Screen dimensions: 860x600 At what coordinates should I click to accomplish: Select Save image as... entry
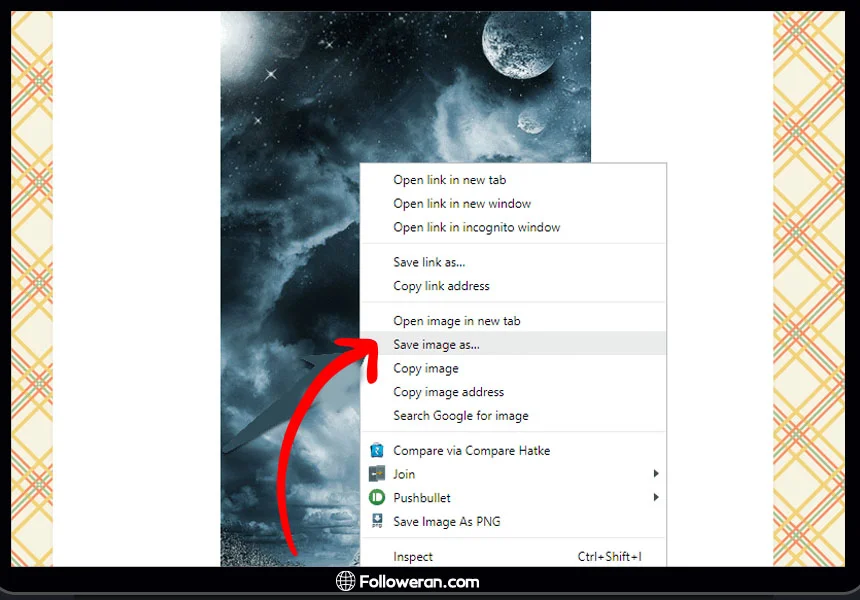click(x=436, y=345)
